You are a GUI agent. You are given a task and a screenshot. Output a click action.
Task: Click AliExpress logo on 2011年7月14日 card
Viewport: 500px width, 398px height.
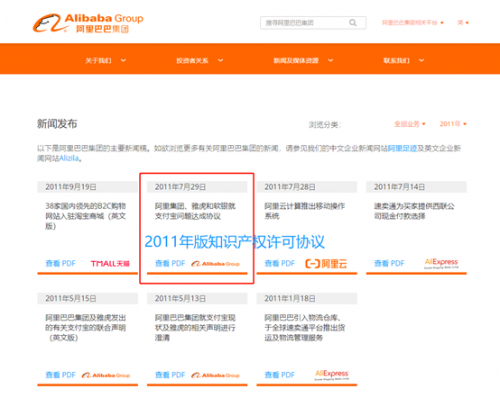coord(441,263)
